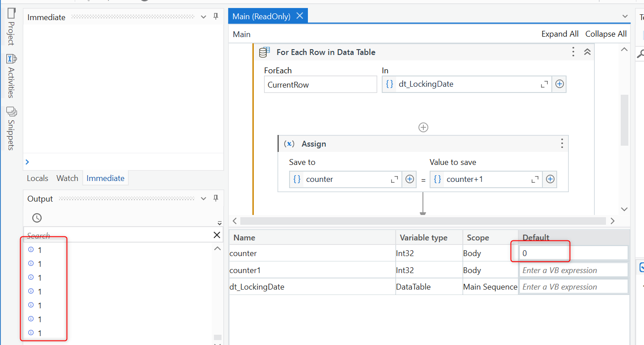The width and height of the screenshot is (644, 345).
Task: Select the dt_LockingDate variable name cell
Action: pos(312,287)
